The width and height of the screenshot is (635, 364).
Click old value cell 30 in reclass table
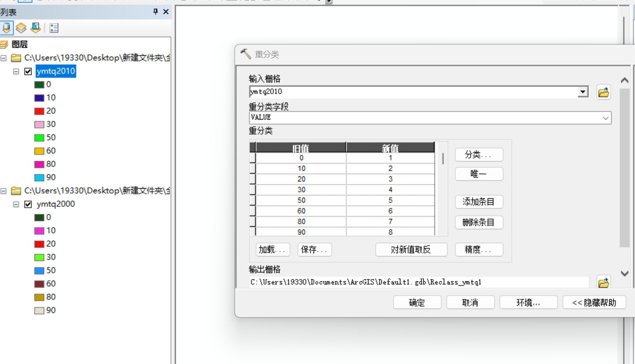(301, 190)
